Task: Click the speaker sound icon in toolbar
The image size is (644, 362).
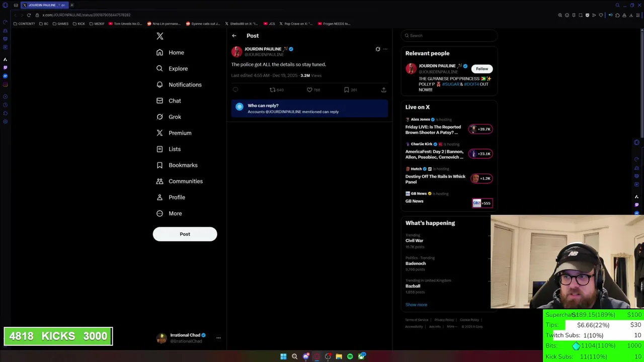Action: tap(610, 15)
